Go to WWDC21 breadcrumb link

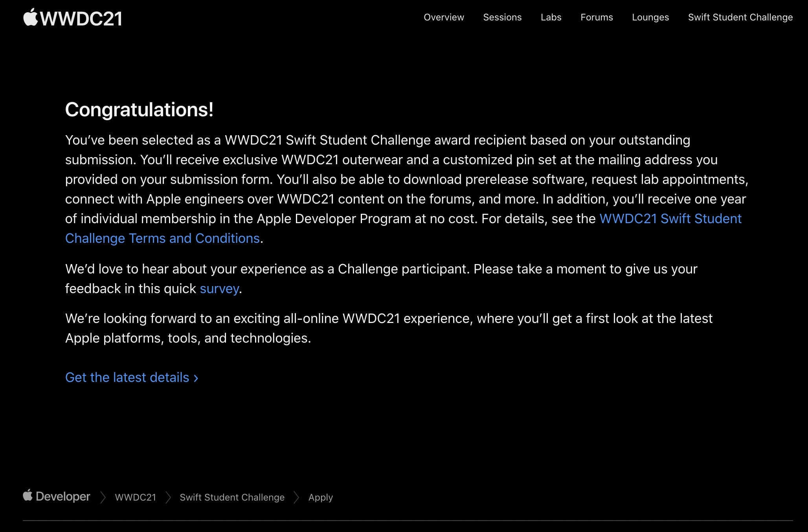(x=136, y=497)
